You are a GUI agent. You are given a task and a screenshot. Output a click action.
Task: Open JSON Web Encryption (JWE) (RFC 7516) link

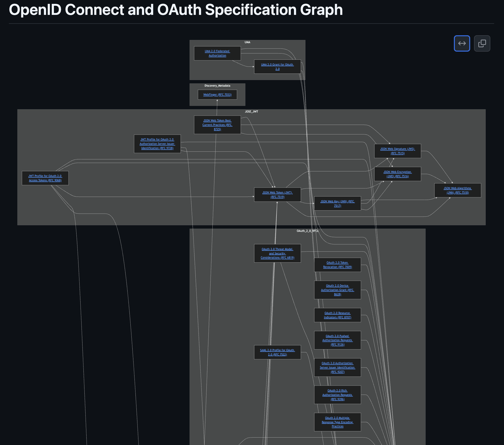coord(397,174)
